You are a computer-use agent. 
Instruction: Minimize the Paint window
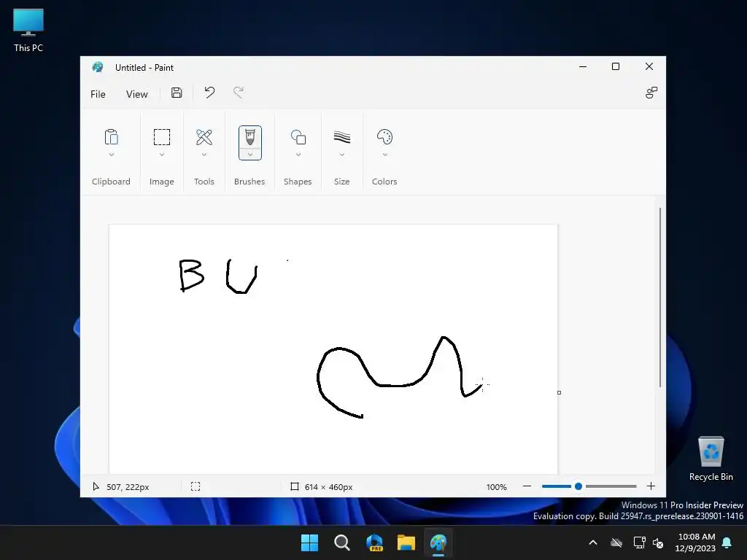(x=583, y=66)
